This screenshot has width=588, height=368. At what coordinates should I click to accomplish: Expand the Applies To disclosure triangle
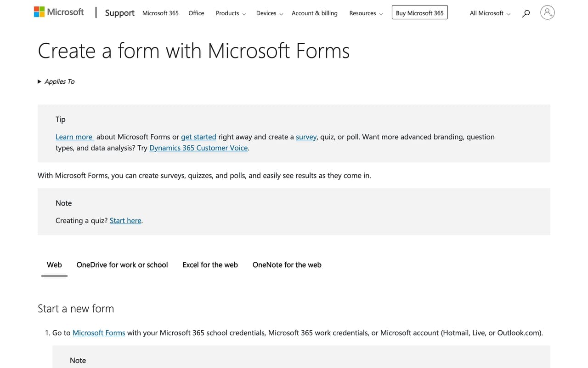pos(40,81)
